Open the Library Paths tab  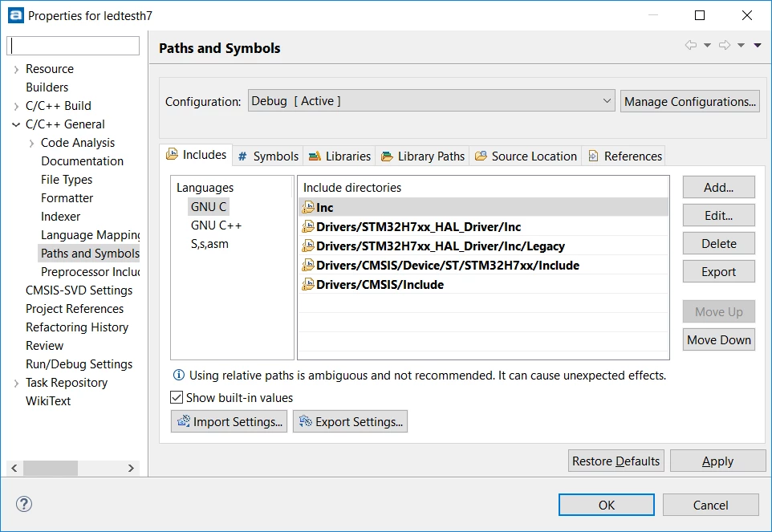point(423,156)
